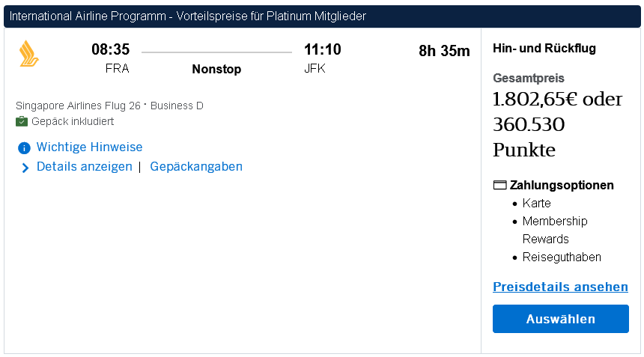644x357 pixels.
Task: Click the credit card icon next to Zahlungsoptionen
Action: (x=500, y=186)
